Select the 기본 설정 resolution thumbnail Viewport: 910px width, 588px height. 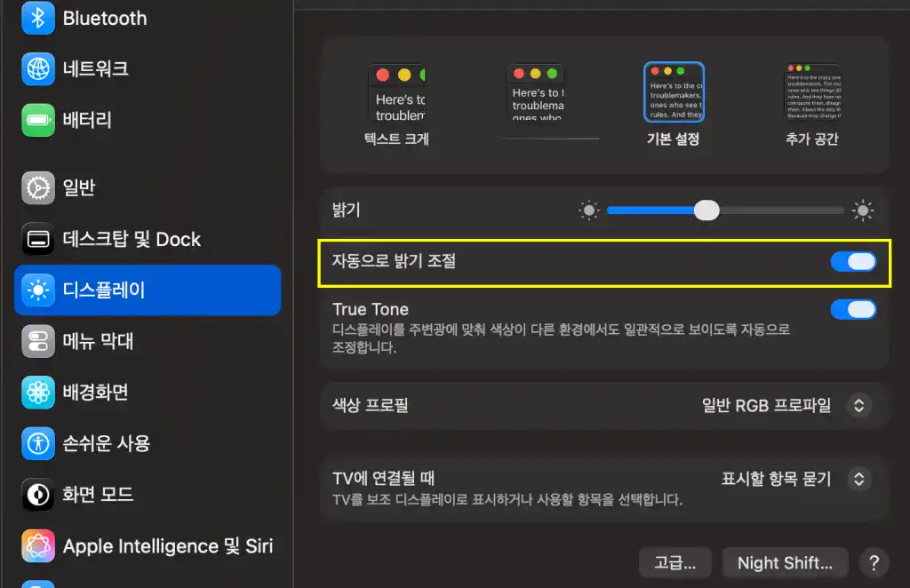[674, 92]
